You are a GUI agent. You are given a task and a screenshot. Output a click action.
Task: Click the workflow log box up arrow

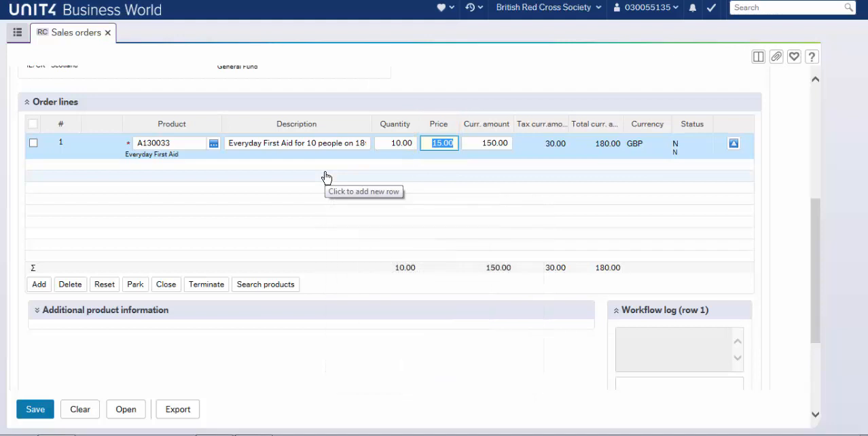(738, 341)
